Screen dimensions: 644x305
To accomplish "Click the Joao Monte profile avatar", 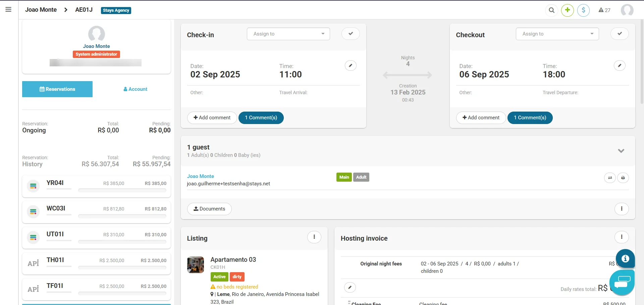I will (97, 34).
